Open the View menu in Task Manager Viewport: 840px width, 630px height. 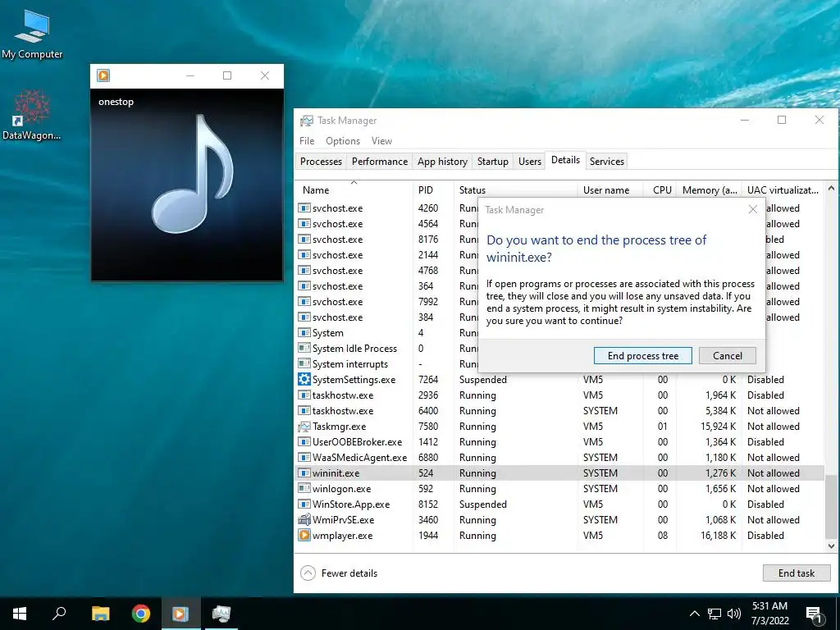click(381, 141)
